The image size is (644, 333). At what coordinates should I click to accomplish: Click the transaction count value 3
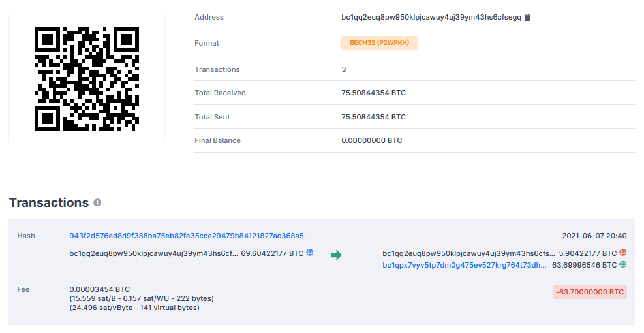(x=344, y=69)
